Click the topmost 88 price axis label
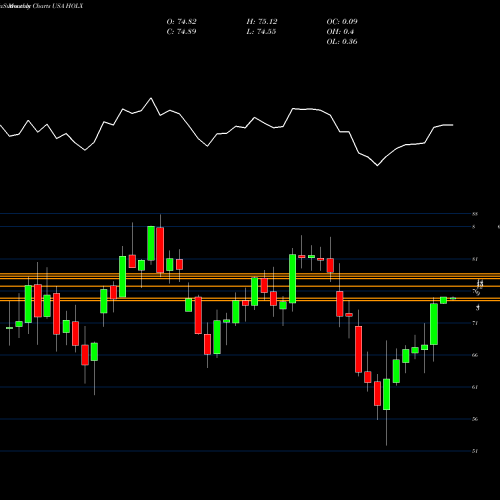This screenshot has width=500, height=500. point(475,214)
